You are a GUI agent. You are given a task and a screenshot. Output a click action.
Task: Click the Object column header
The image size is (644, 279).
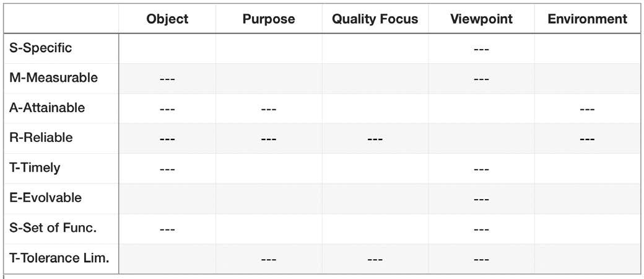pyautogui.click(x=167, y=19)
